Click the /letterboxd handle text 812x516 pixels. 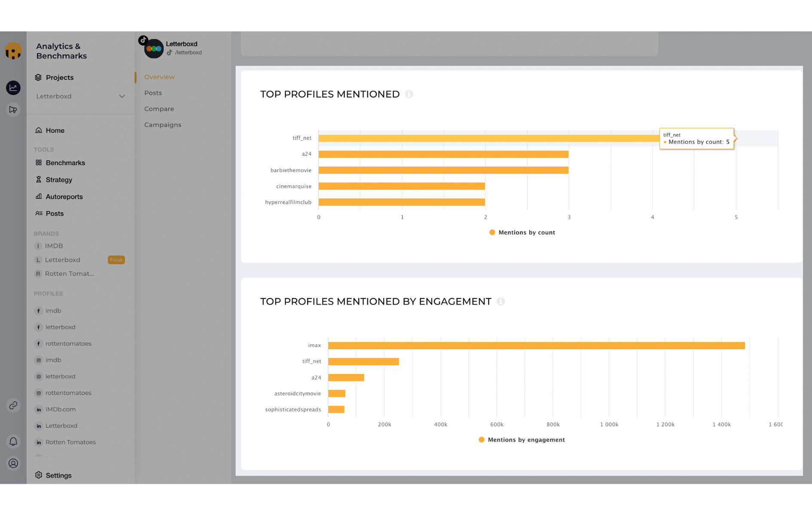point(188,52)
